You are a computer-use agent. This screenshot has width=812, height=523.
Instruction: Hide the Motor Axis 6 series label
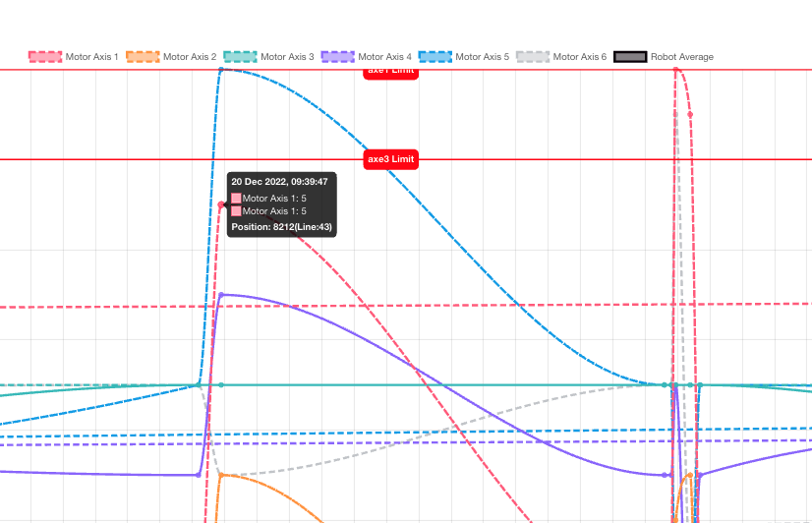(x=579, y=57)
